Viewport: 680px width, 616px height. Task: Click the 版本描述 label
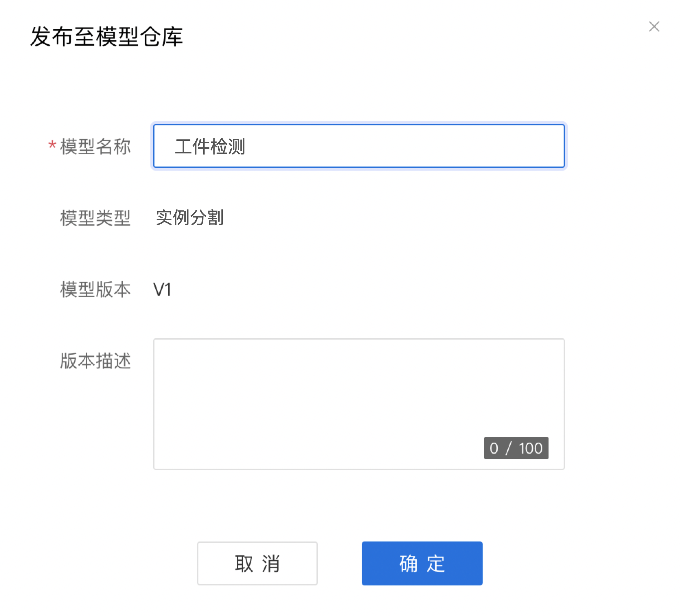click(x=95, y=361)
